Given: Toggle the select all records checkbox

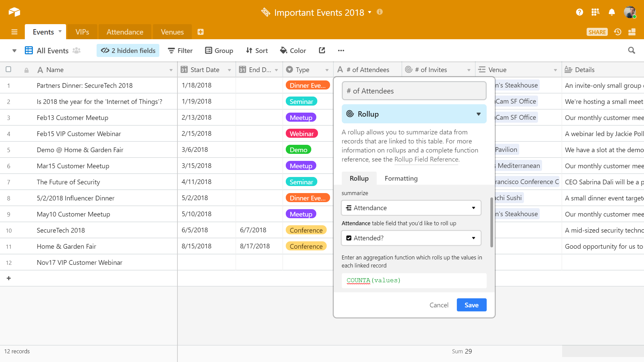Looking at the screenshot, I should (8, 69).
